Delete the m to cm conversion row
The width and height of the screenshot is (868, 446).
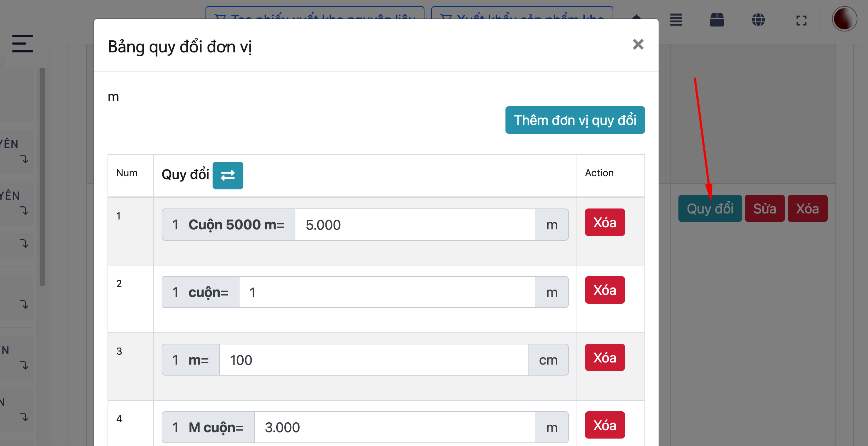(605, 358)
